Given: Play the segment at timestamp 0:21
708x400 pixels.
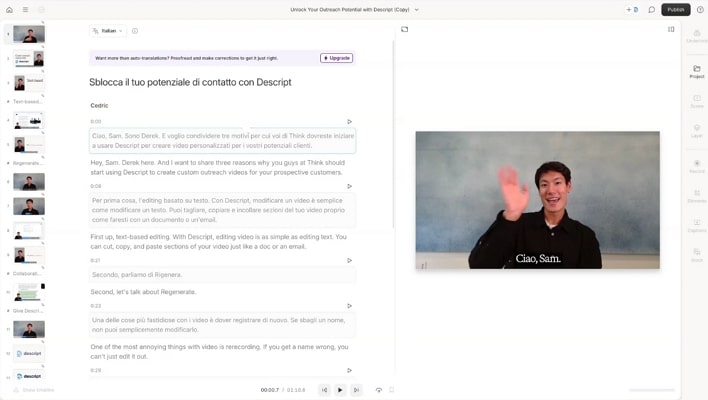Looking at the screenshot, I should (349, 260).
